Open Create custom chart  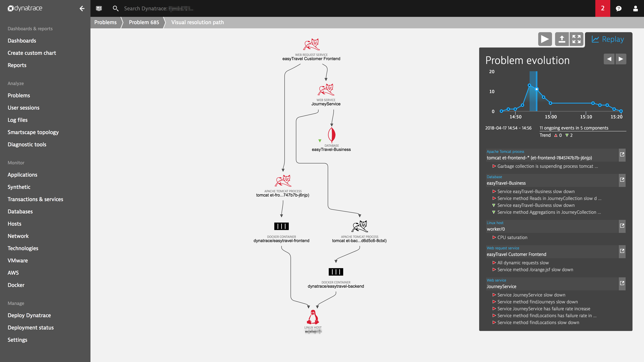(32, 53)
